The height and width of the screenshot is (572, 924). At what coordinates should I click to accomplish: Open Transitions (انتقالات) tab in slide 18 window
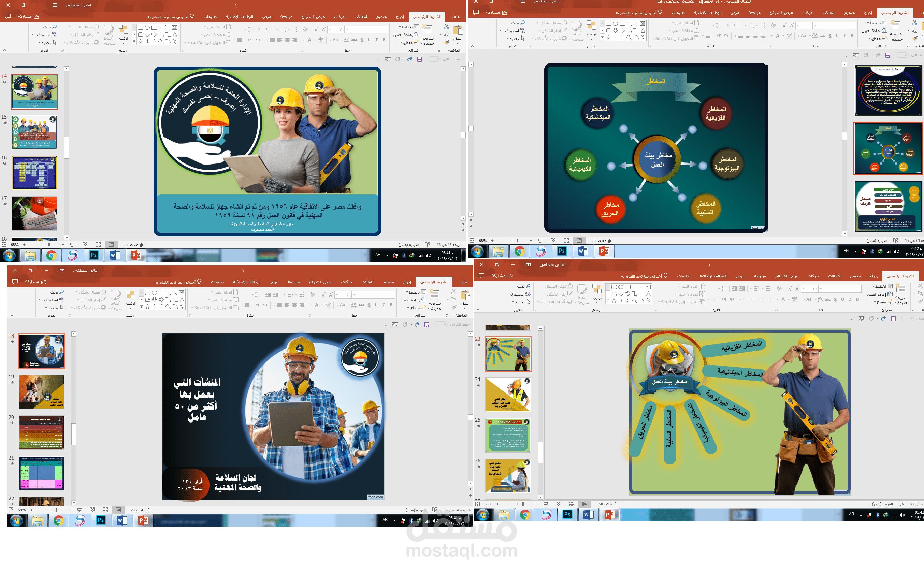pyautogui.click(x=367, y=282)
